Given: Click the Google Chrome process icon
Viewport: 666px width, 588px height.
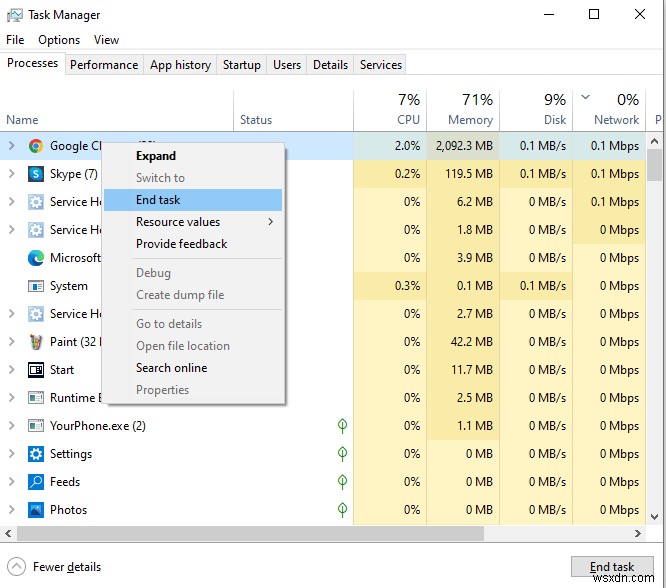Looking at the screenshot, I should 36,146.
